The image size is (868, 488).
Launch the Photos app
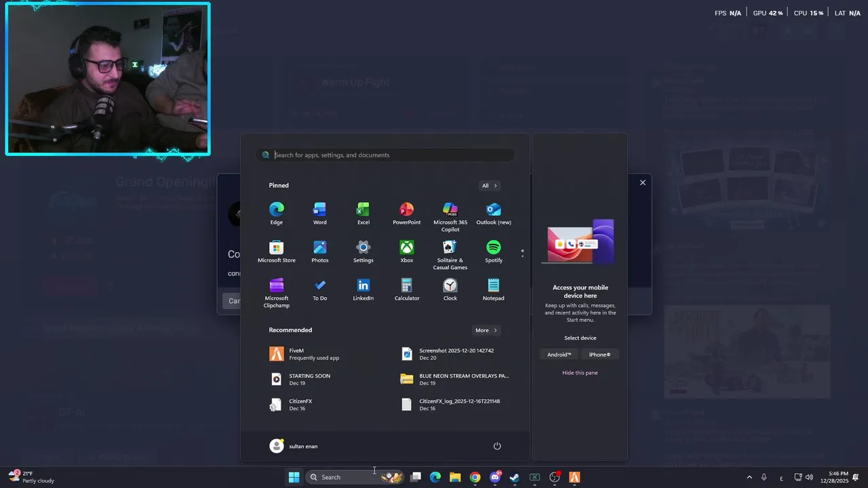319,251
